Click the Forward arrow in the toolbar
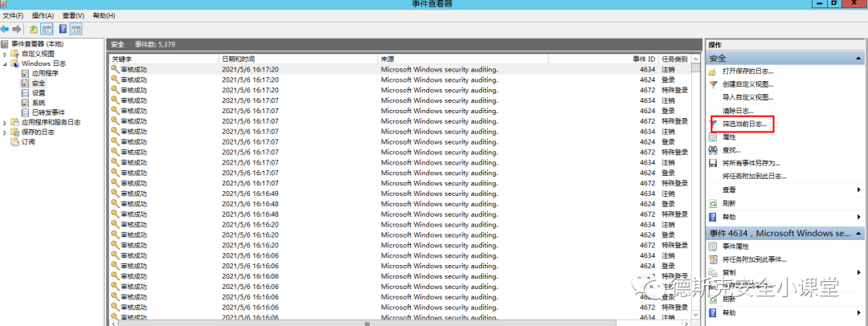This screenshot has width=868, height=326. 17,29
